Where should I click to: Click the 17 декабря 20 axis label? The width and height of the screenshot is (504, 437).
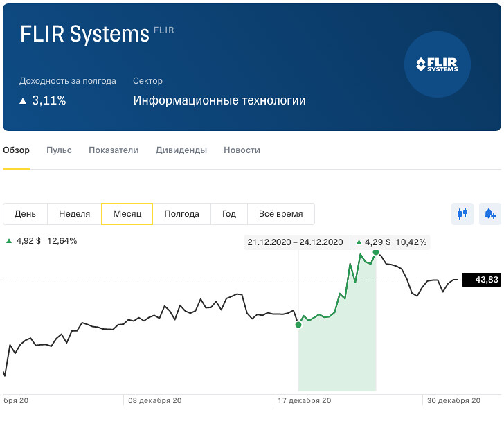click(x=305, y=401)
